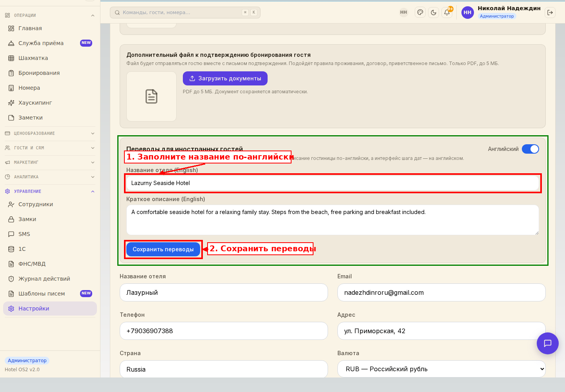Expand the Гости и CRM section

(50, 148)
